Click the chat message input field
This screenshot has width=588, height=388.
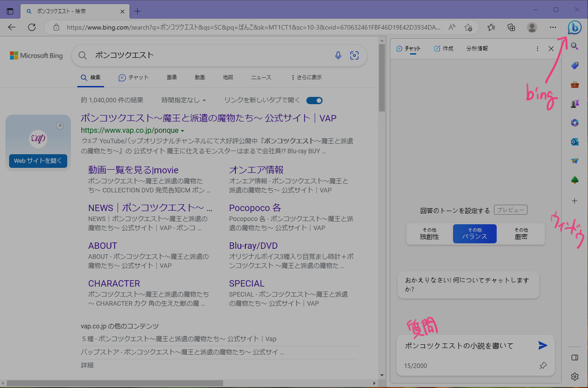point(468,346)
